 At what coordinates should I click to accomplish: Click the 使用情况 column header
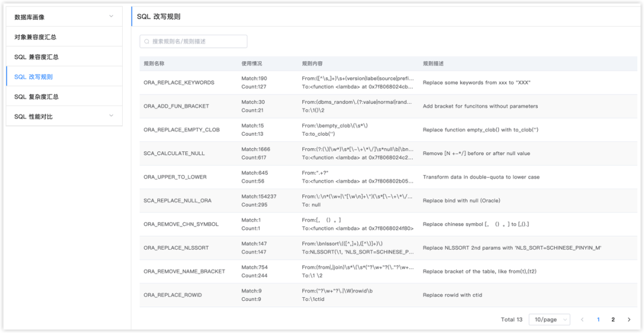[x=252, y=64]
